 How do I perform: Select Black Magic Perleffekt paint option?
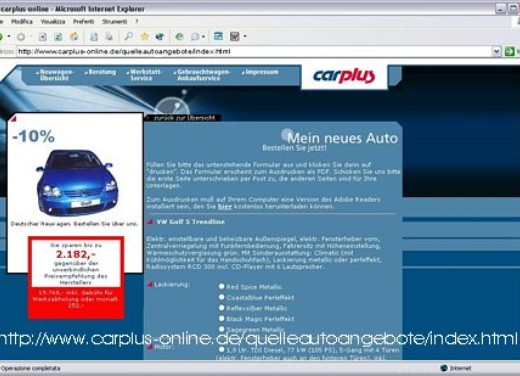tap(221, 318)
